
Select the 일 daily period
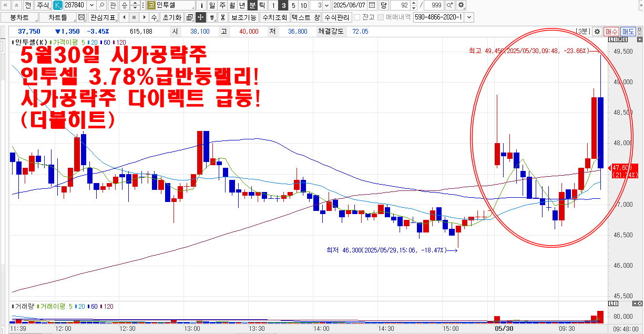[x=212, y=5]
